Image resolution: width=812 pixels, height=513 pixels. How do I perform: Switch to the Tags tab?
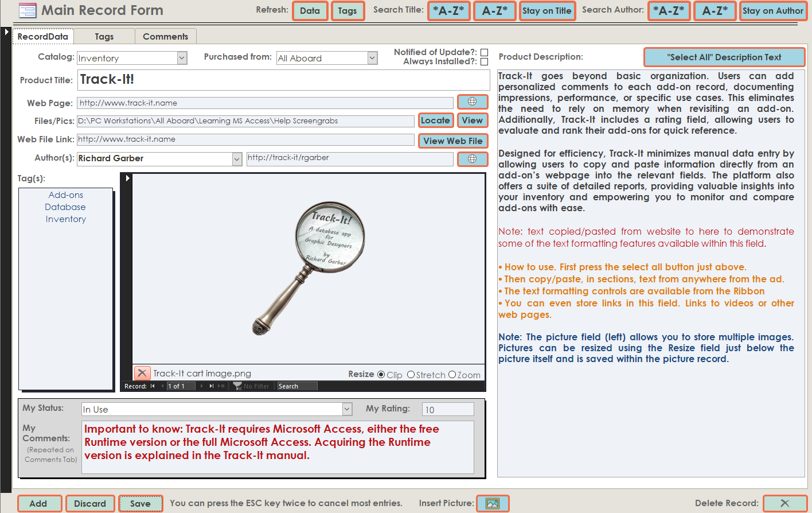click(104, 36)
